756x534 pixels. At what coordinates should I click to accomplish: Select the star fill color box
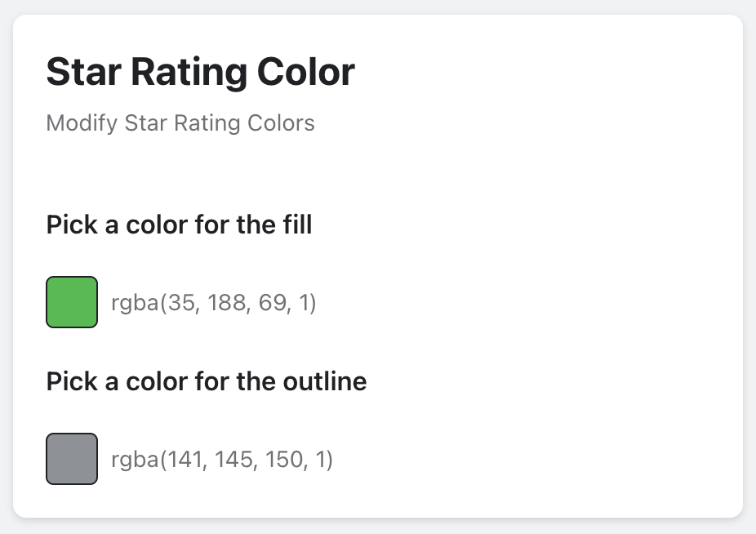[72, 302]
